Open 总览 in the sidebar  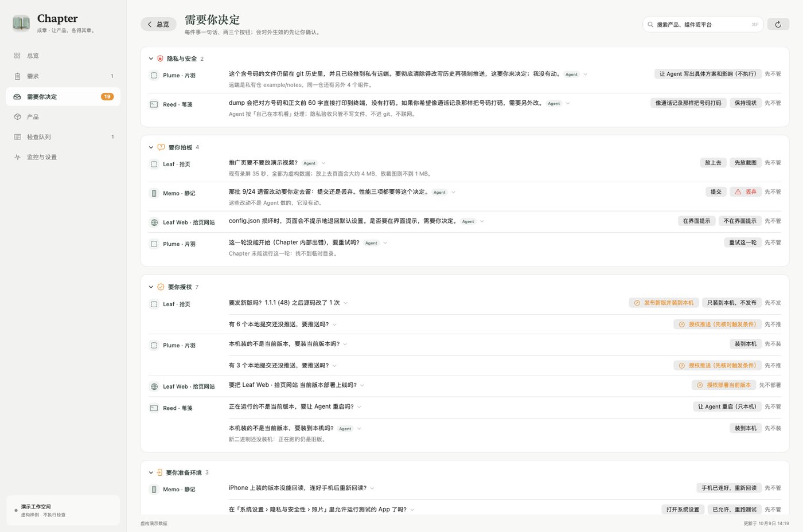point(63,56)
